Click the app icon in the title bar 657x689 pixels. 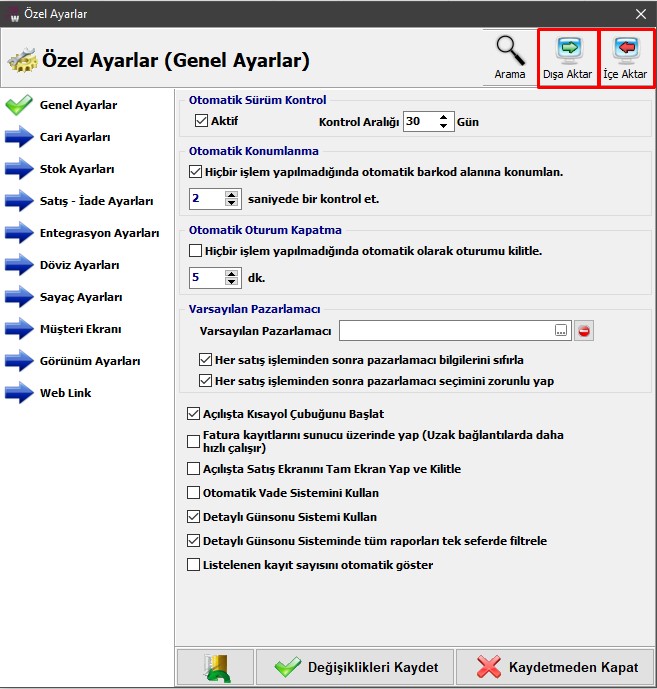tap(15, 14)
